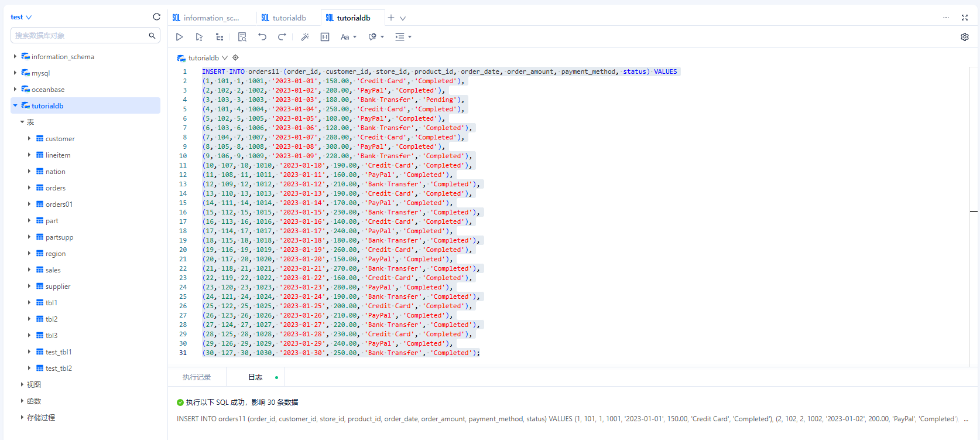980x440 pixels.
Task: Open the tab list chevron dropdown
Action: click(x=403, y=18)
